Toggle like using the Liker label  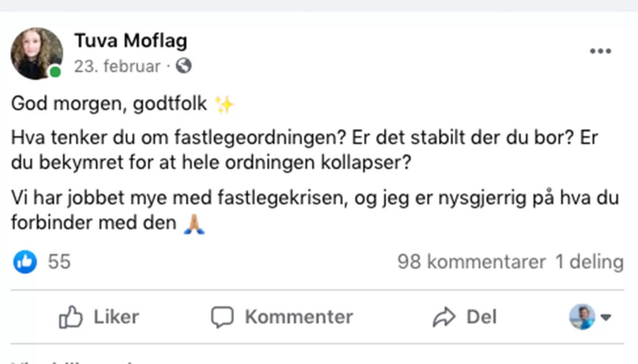coord(116,318)
